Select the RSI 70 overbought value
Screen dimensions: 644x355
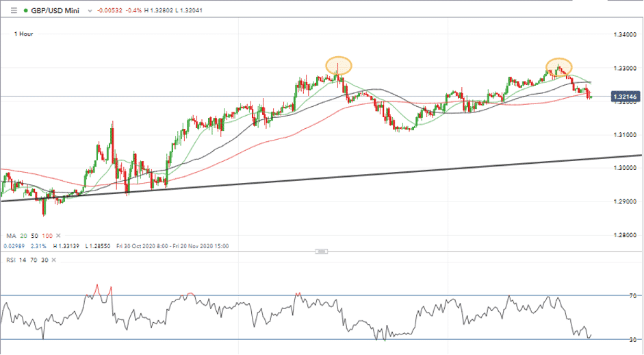[33, 260]
